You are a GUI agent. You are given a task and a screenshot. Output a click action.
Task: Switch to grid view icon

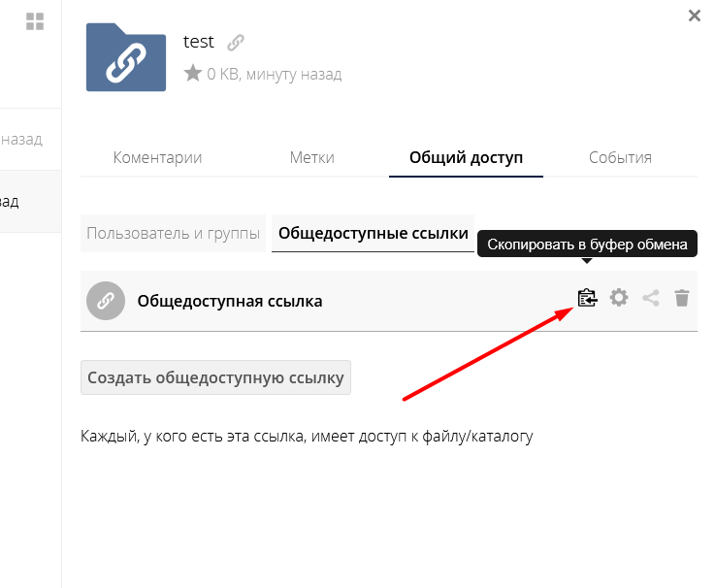click(35, 21)
